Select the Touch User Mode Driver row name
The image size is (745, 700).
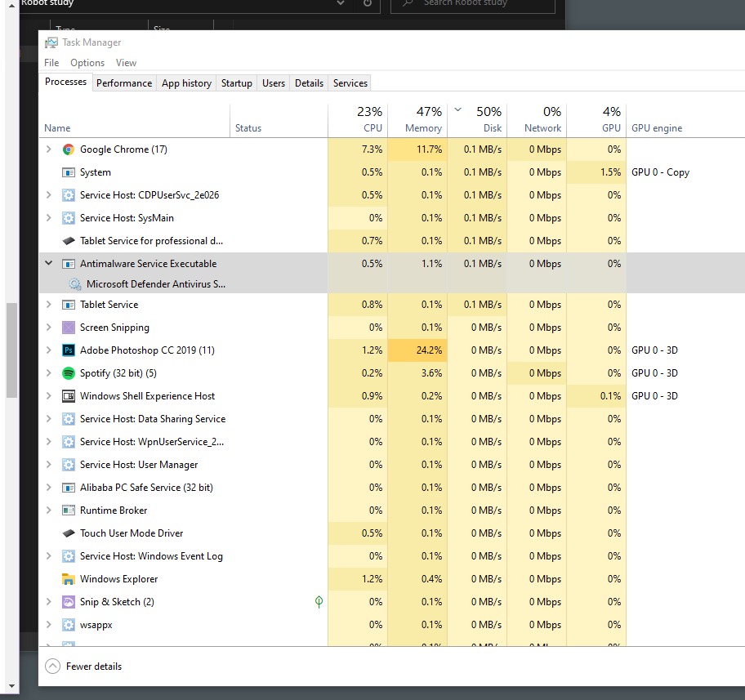coord(132,533)
